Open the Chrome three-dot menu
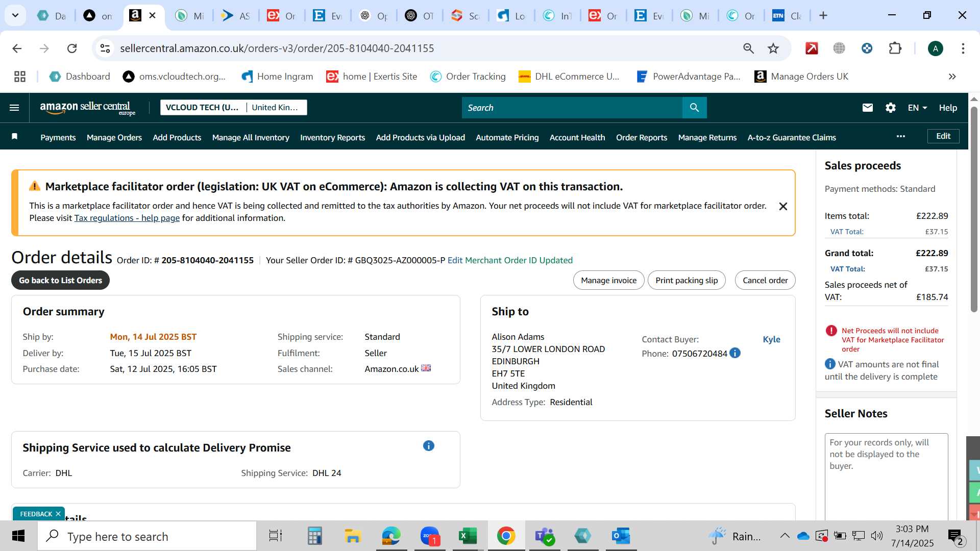 [x=963, y=48]
